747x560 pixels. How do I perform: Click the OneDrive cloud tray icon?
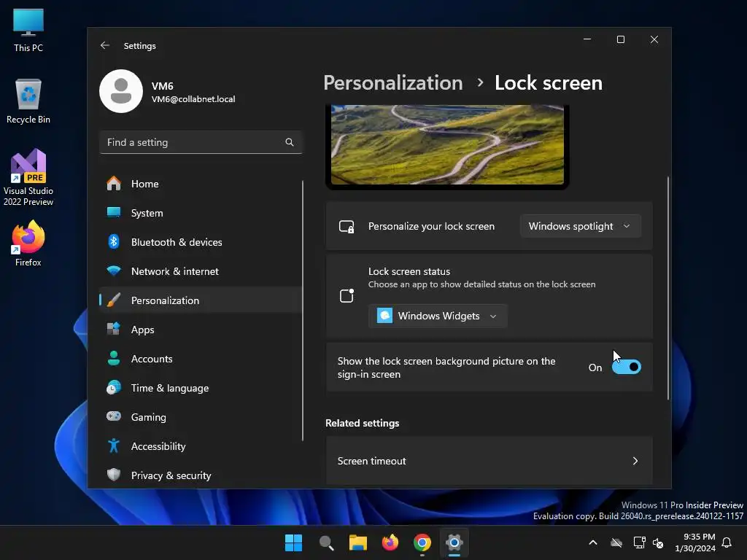pos(616,542)
